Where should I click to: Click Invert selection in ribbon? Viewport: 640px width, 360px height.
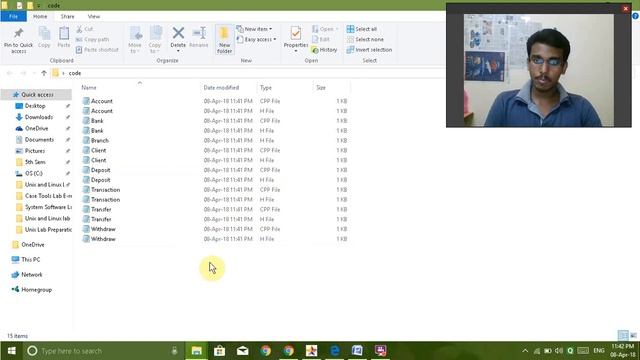[369, 49]
